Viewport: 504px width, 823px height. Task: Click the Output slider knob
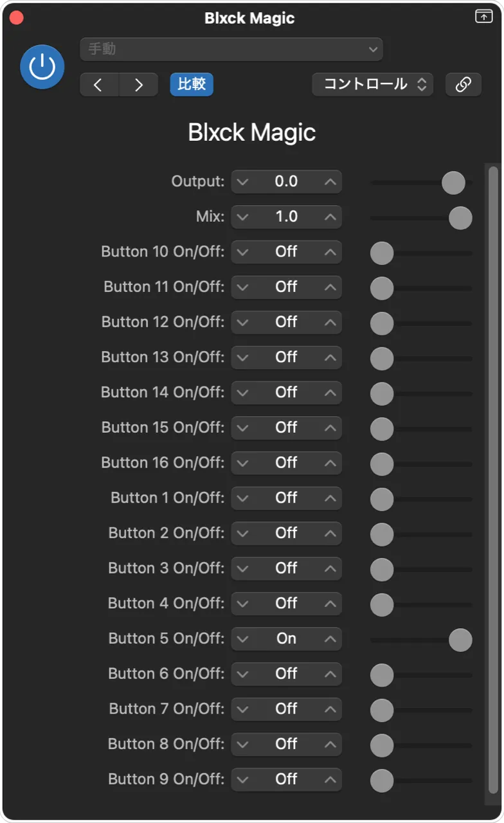click(x=453, y=183)
